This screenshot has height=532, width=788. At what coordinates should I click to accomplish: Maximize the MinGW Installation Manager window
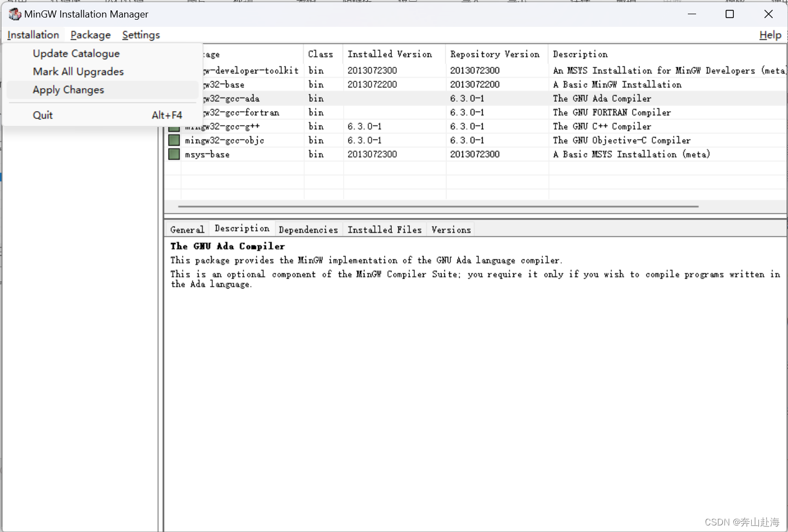click(x=729, y=14)
